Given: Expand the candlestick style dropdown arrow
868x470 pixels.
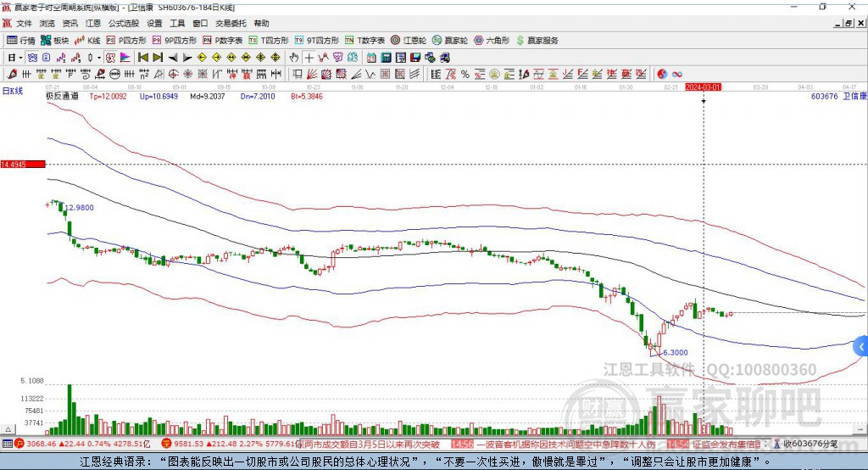Looking at the screenshot, I should [x=99, y=58].
